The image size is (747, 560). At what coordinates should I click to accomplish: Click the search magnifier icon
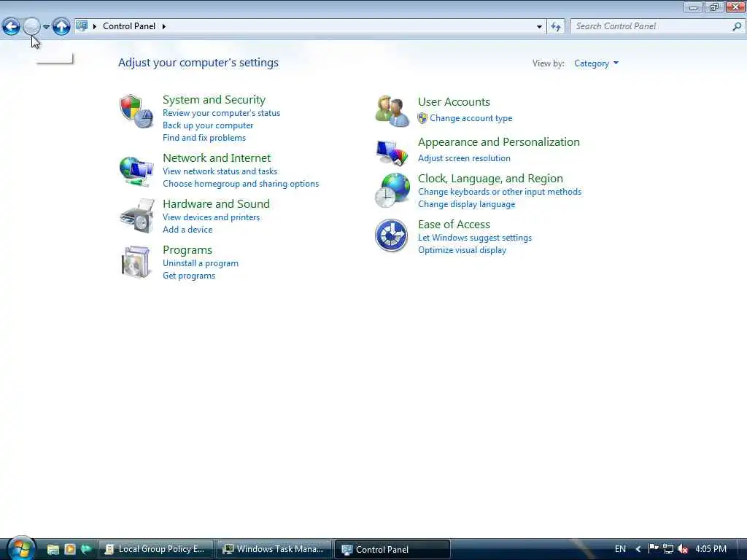[737, 27]
